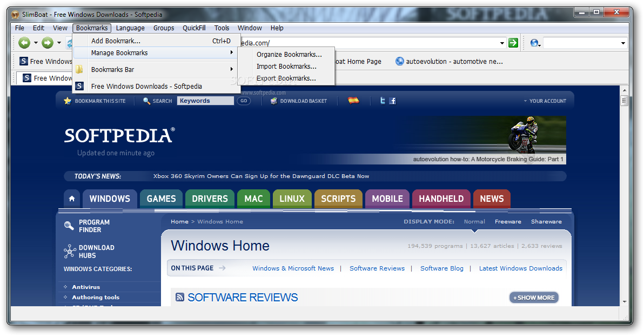Image resolution: width=644 pixels, height=336 pixels.
Task: Open the Back button history dropdown
Action: pos(36,43)
